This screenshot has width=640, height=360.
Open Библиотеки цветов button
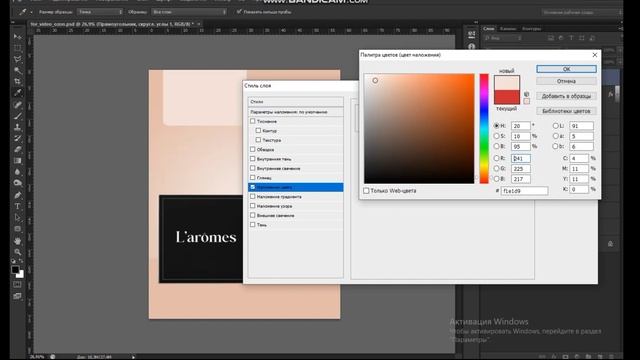pyautogui.click(x=566, y=111)
